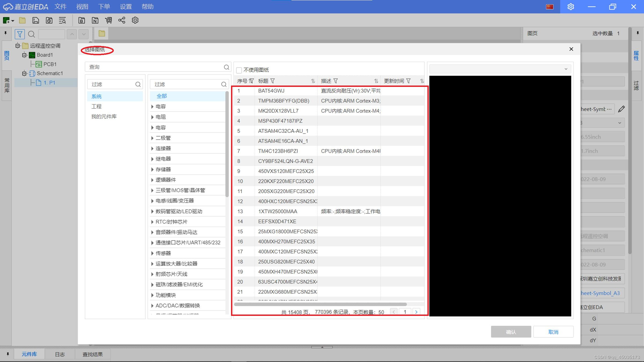This screenshot has height=362, width=644.
Task: Click the netlist N toolbar icon
Action: click(95, 20)
